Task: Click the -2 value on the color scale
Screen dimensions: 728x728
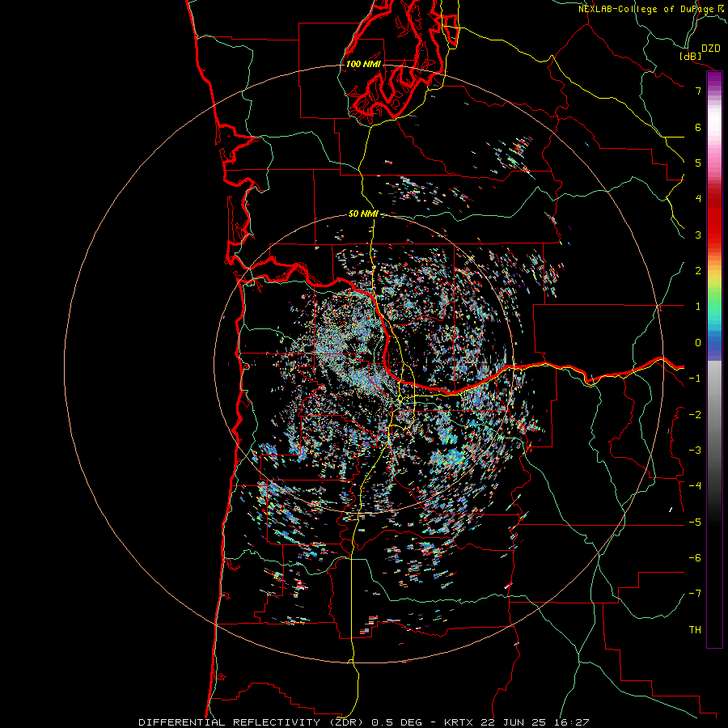Action: coord(695,415)
